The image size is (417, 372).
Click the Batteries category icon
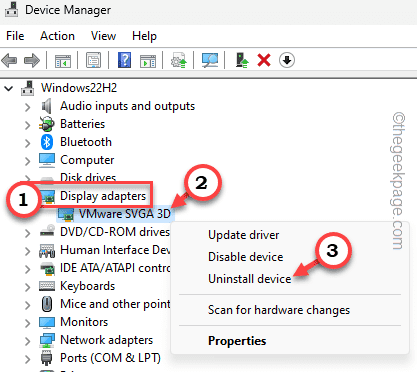[47, 124]
